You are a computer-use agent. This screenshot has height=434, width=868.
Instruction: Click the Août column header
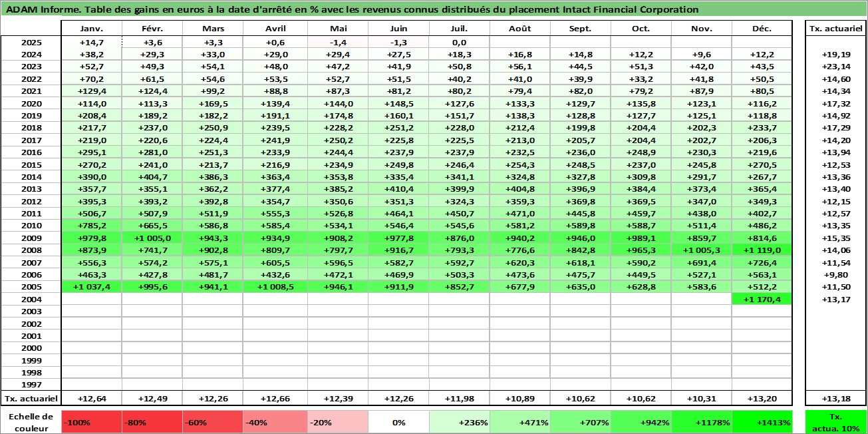(519, 29)
